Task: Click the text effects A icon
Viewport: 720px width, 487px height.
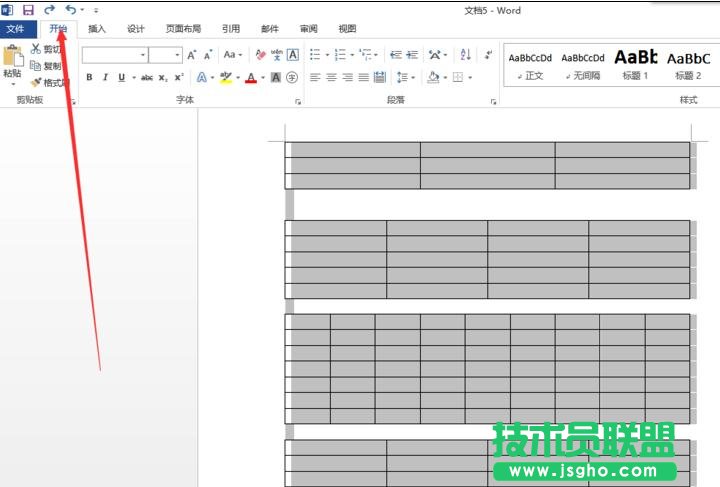Action: point(201,78)
